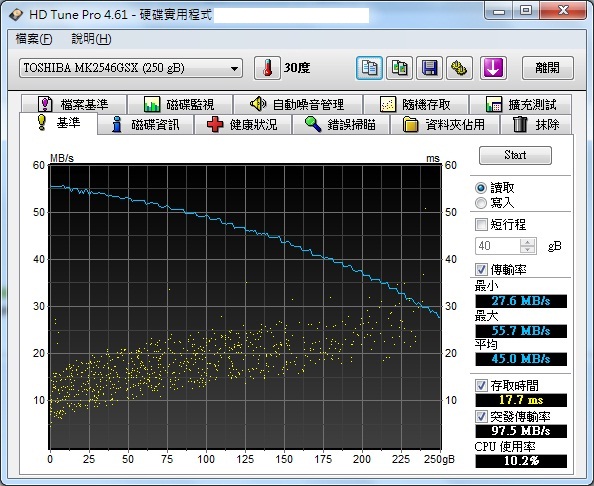The height and width of the screenshot is (486, 594).
Task: Click the floppy disk save icon
Action: [429, 68]
